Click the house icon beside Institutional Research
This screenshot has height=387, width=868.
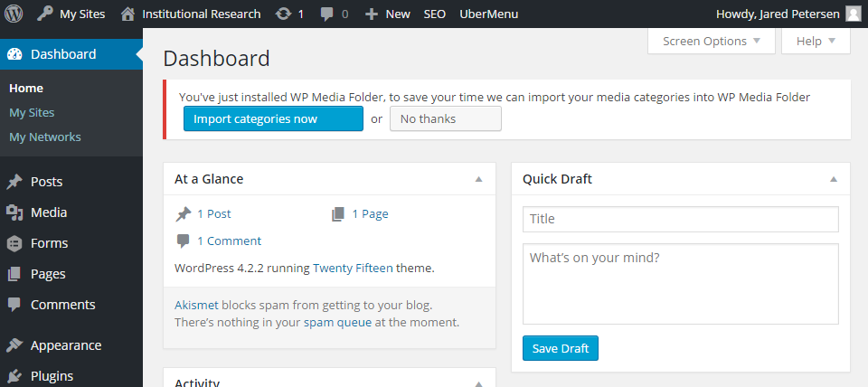127,14
